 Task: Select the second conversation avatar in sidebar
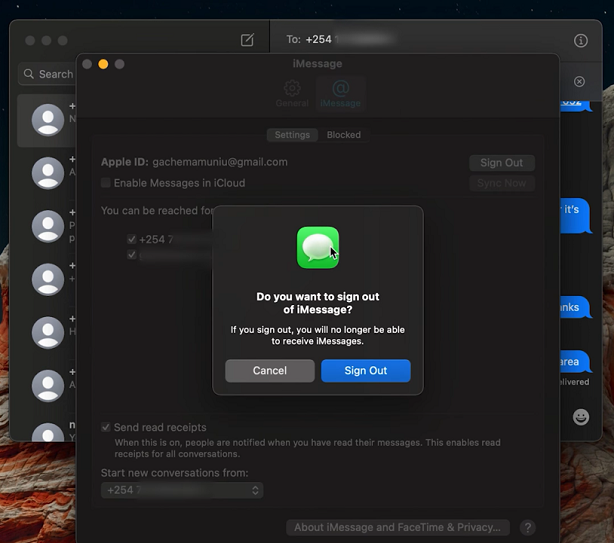pyautogui.click(x=48, y=173)
